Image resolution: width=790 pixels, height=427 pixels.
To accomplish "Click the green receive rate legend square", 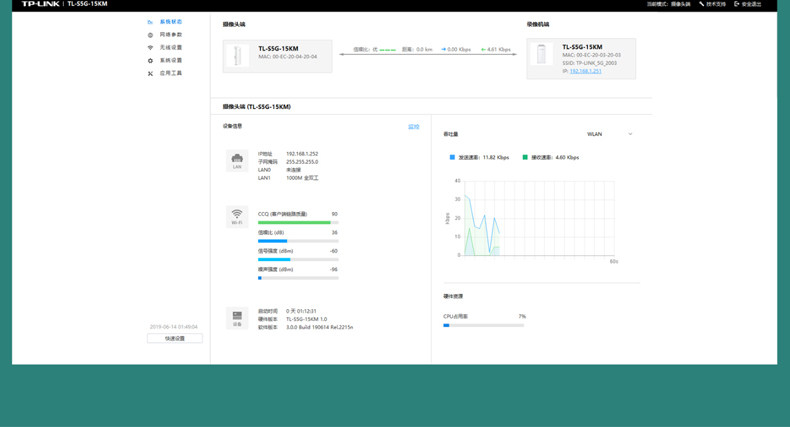I will click(525, 157).
